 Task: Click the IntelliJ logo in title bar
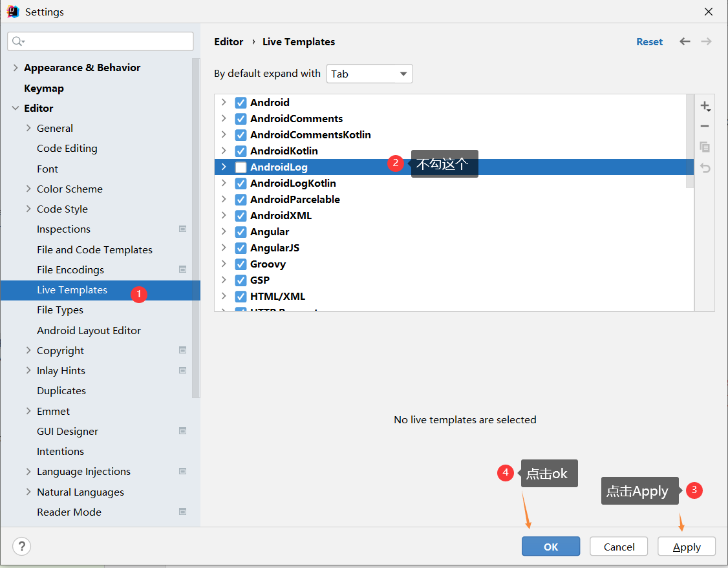coord(13,12)
